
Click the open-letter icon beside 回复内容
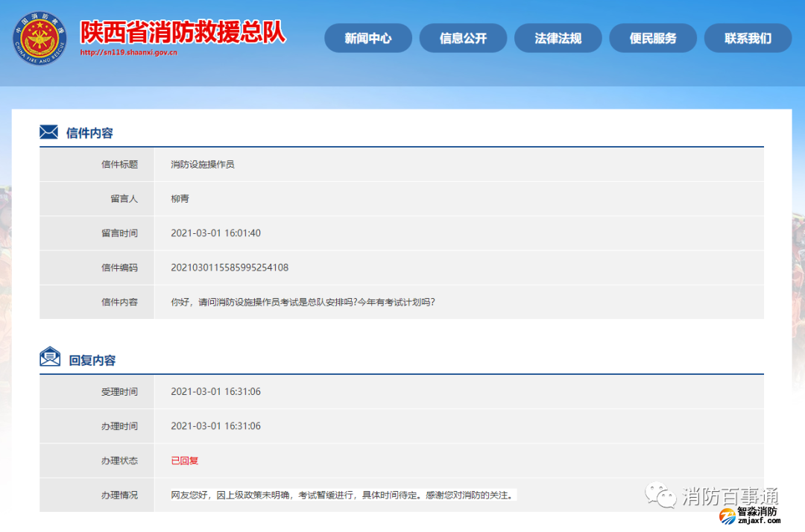[x=50, y=358]
